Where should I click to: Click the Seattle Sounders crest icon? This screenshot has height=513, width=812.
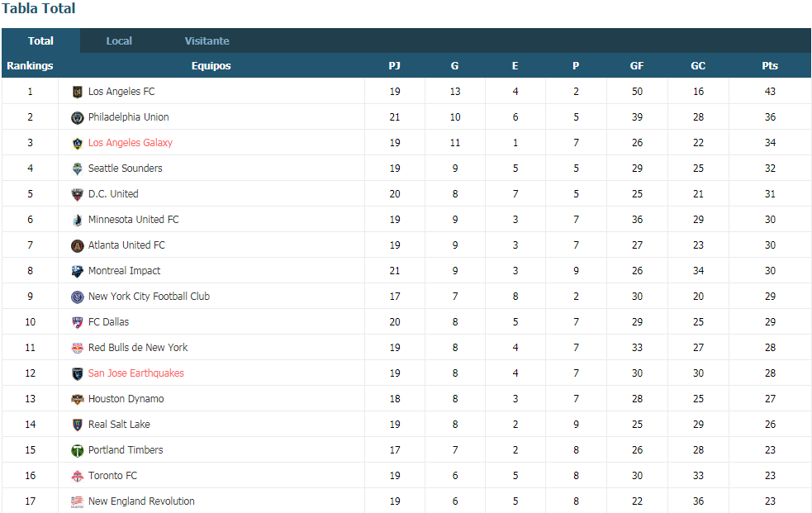[x=77, y=169]
